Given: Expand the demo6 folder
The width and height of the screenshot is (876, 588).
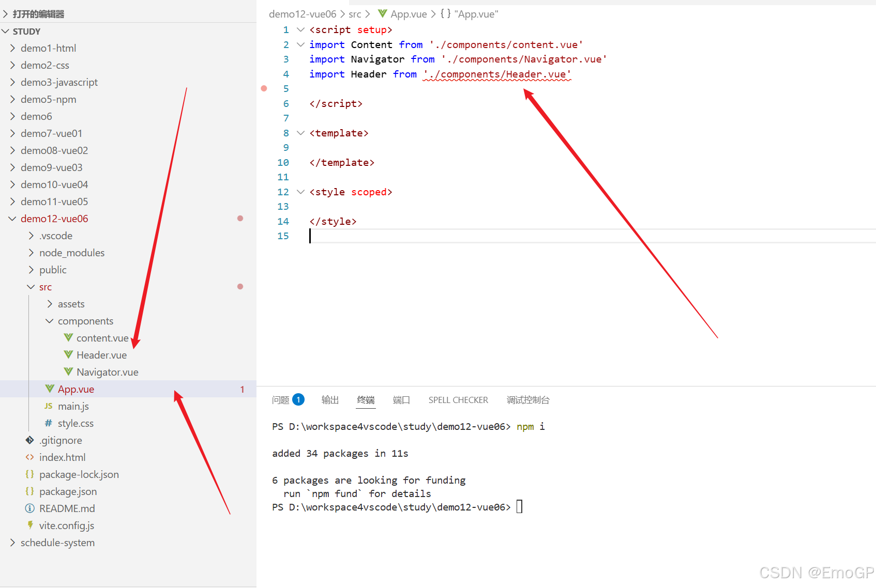Looking at the screenshot, I should click(x=12, y=116).
